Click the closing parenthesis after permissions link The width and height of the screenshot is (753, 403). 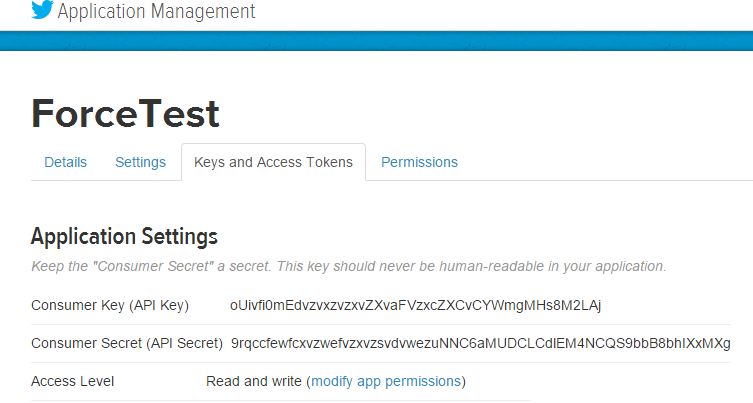[x=463, y=382]
